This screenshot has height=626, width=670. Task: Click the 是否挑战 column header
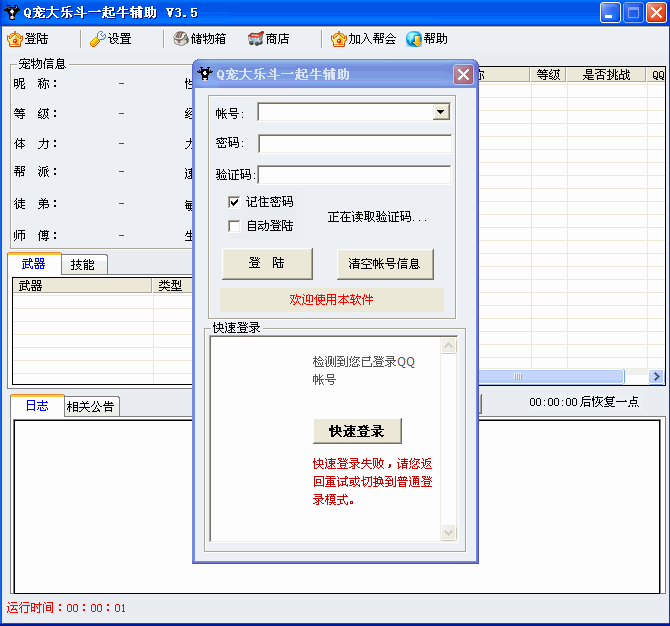pos(606,75)
